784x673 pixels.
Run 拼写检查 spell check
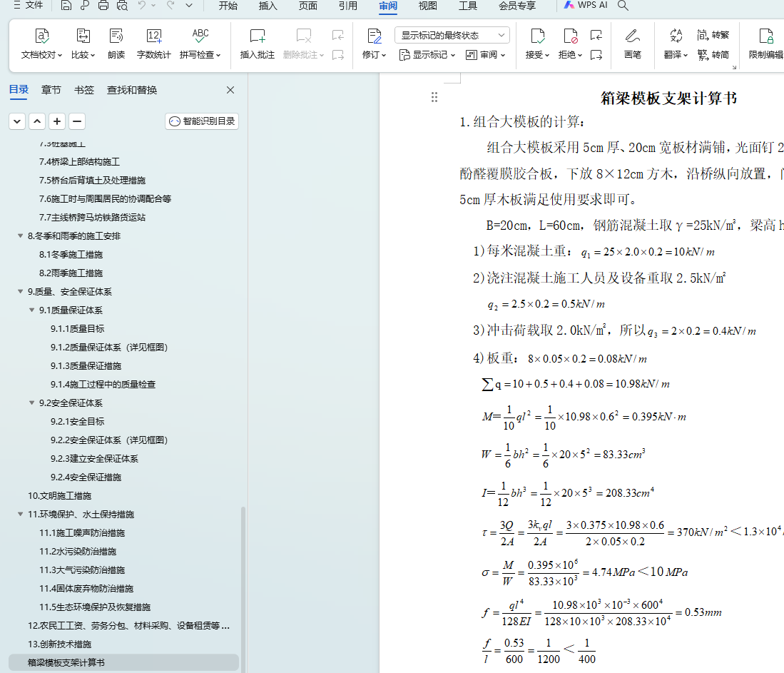(x=200, y=44)
